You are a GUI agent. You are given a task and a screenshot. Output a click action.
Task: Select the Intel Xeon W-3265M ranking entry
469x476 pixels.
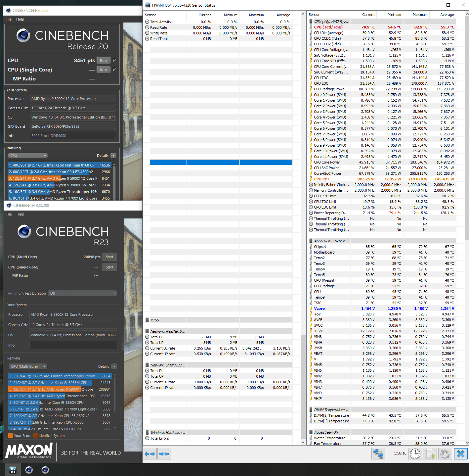[x=60, y=383]
